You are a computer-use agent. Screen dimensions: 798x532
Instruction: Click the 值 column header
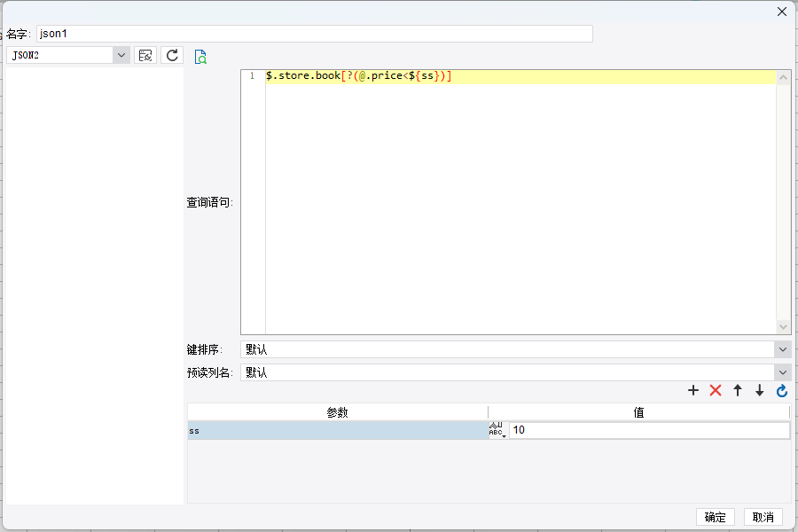coord(638,412)
